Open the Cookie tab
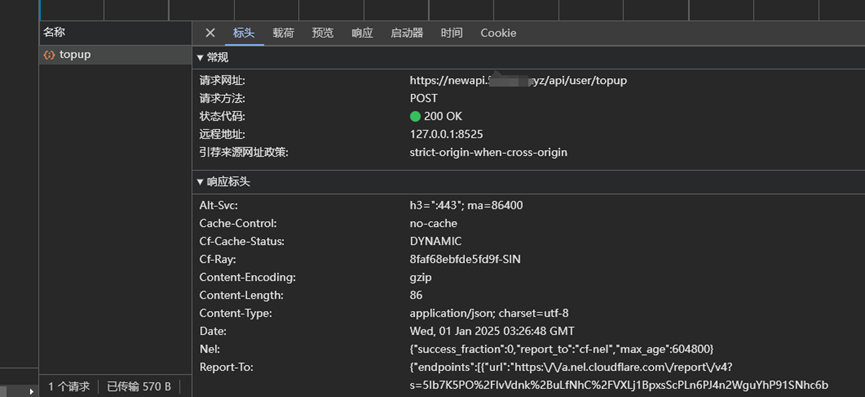 tap(498, 33)
